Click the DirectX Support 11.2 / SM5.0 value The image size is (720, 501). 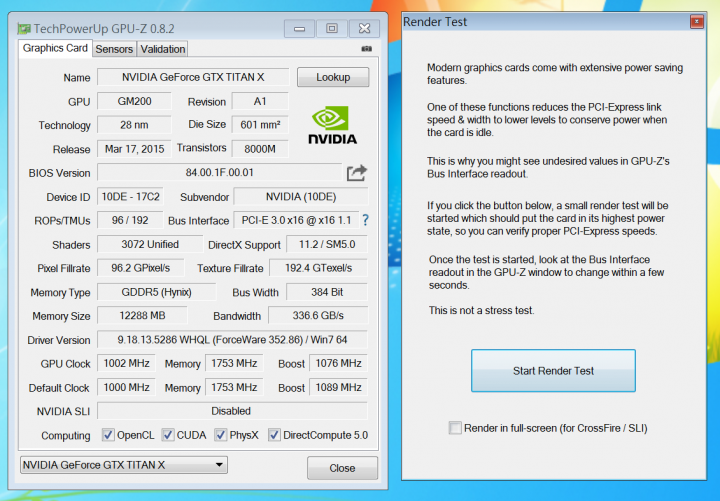[327, 244]
